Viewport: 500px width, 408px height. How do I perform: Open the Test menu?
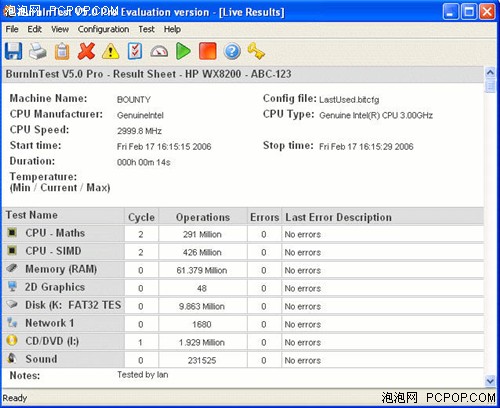point(146,29)
